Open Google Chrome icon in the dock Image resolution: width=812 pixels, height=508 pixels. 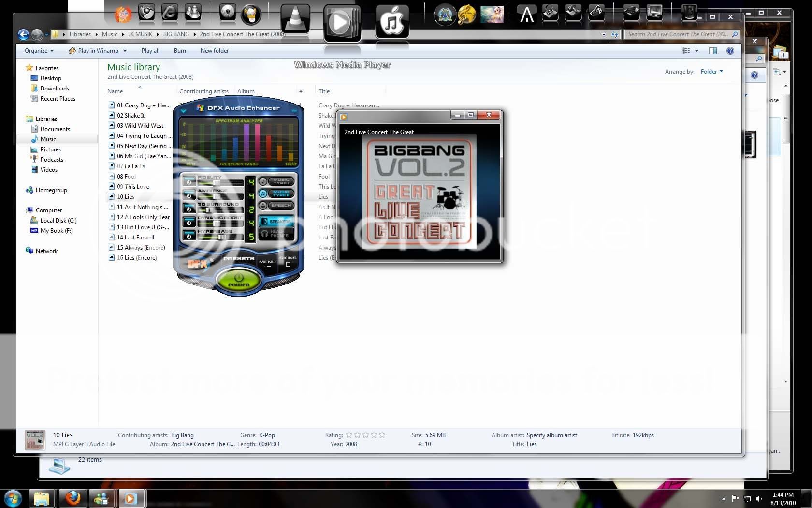[146, 13]
